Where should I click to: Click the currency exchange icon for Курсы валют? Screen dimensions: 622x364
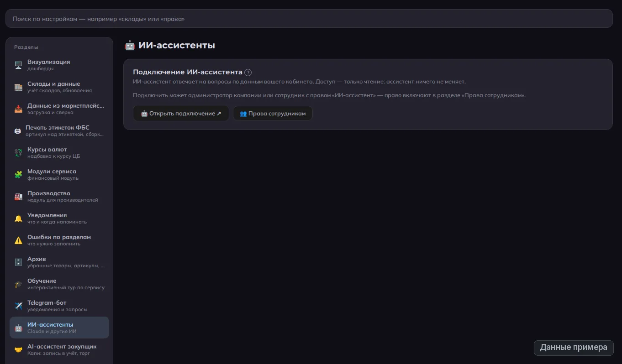point(18,153)
